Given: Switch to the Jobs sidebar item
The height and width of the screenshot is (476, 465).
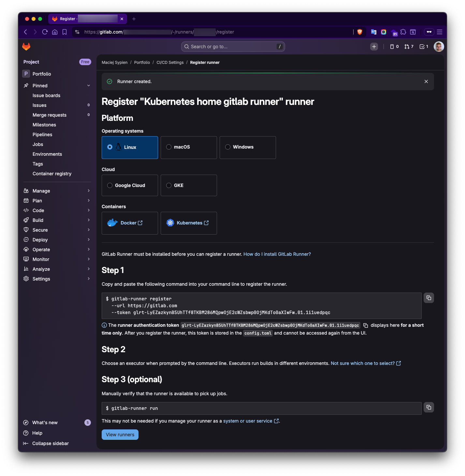Looking at the screenshot, I should (38, 144).
